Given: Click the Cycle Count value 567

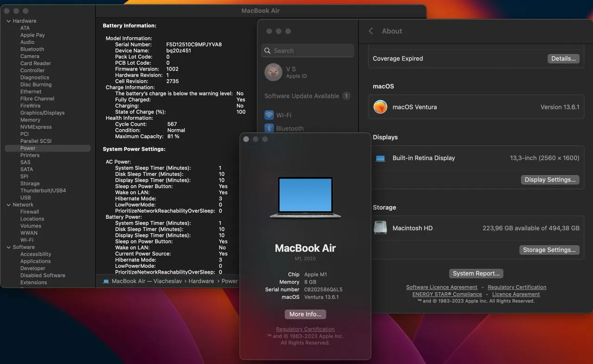Looking at the screenshot, I should coord(172,124).
